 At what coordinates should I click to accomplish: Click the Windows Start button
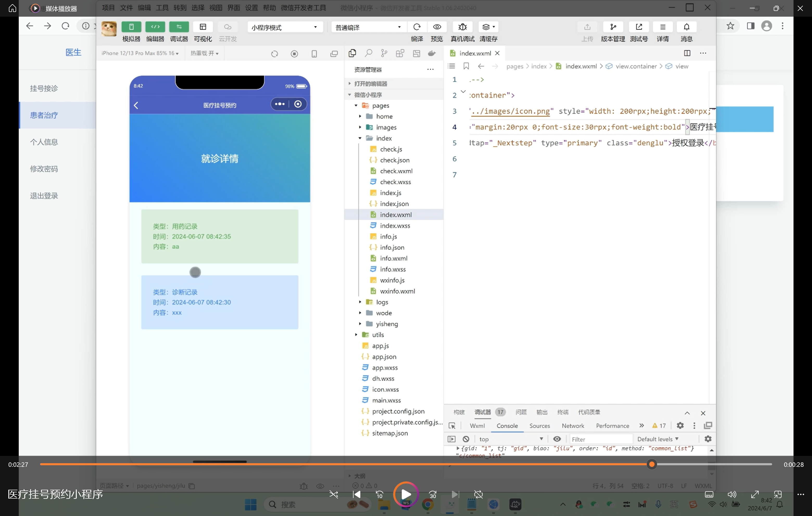(250, 505)
